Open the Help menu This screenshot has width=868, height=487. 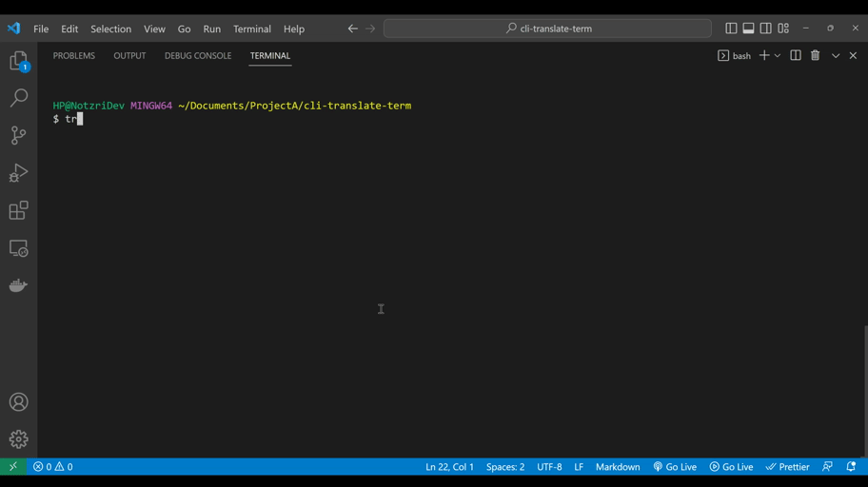click(x=294, y=29)
